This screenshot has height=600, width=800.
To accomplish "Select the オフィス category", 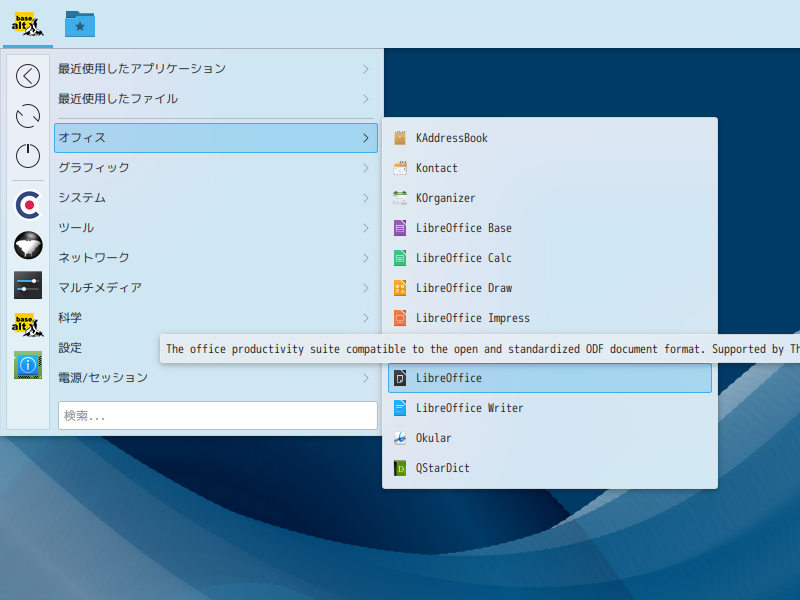I will (216, 138).
